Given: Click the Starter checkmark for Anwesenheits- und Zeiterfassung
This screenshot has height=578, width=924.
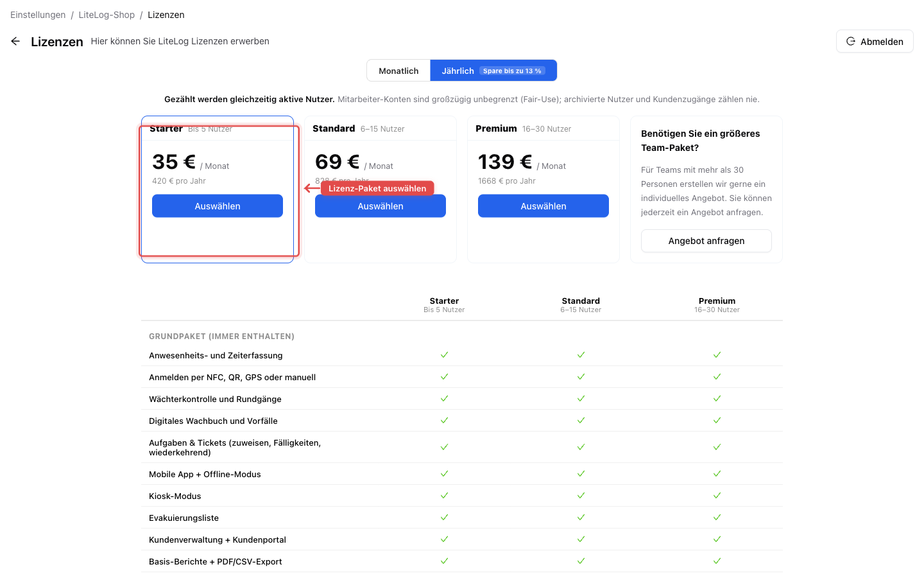Looking at the screenshot, I should click(444, 355).
